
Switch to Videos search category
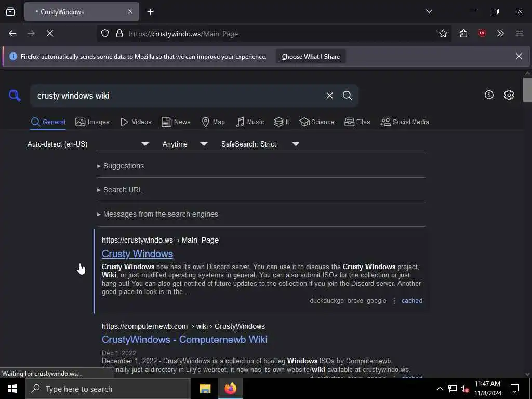click(x=136, y=122)
